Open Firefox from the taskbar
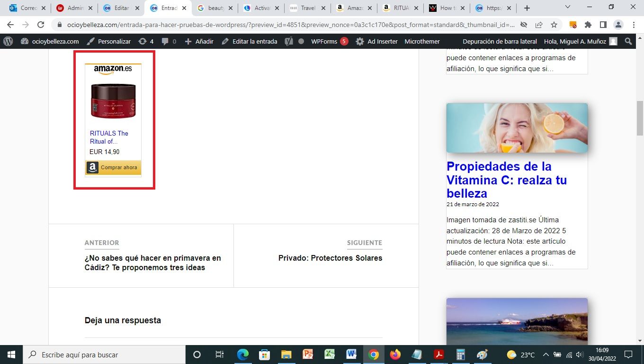This screenshot has height=364, width=644. coord(395,355)
